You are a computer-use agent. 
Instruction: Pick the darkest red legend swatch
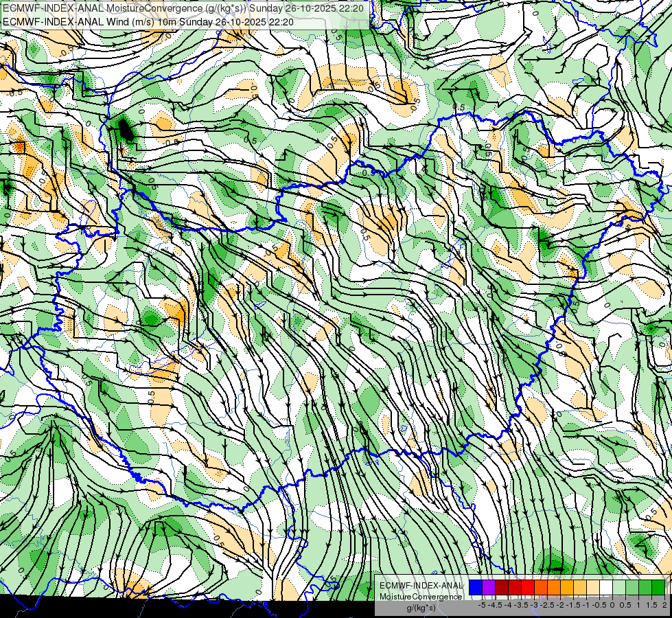click(x=502, y=587)
